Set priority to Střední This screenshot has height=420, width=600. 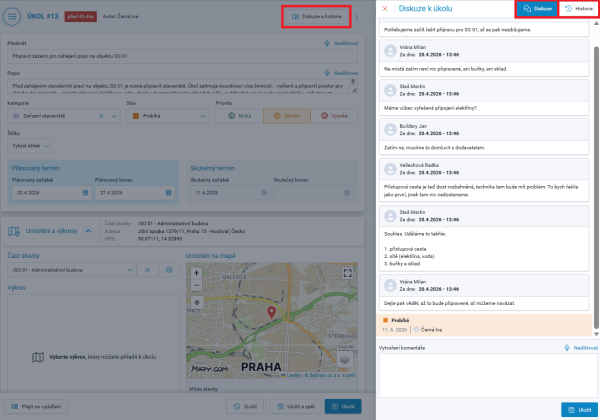pos(287,116)
